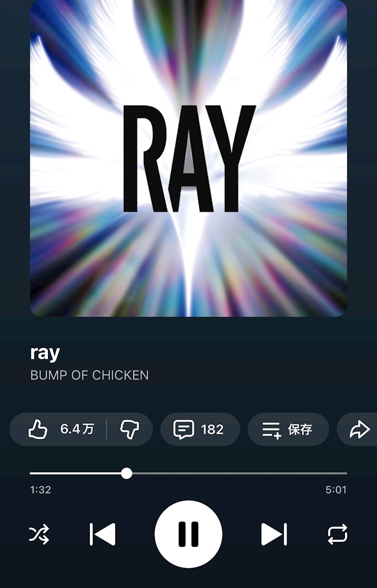Tap the song title "ray"
377x588 pixels.
click(x=45, y=353)
